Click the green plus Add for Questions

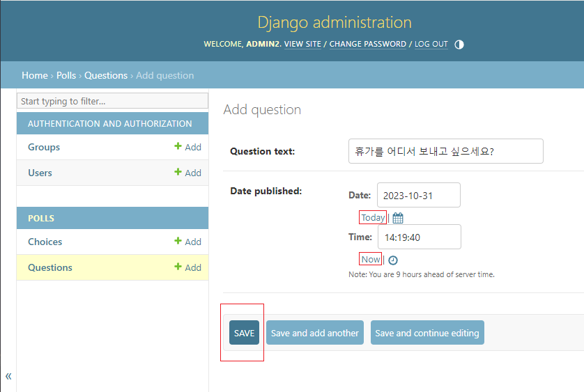[187, 267]
